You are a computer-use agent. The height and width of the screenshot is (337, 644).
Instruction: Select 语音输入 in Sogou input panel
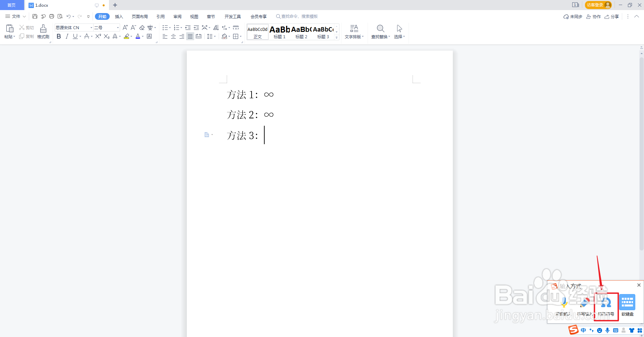coord(563,306)
